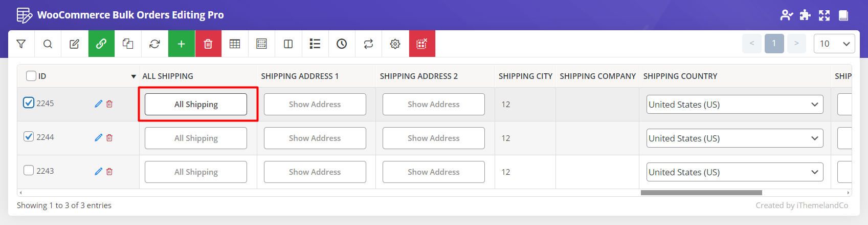Viewport: 868px width, 225px height.
Task: Open the filter form with funnel icon
Action: click(21, 44)
